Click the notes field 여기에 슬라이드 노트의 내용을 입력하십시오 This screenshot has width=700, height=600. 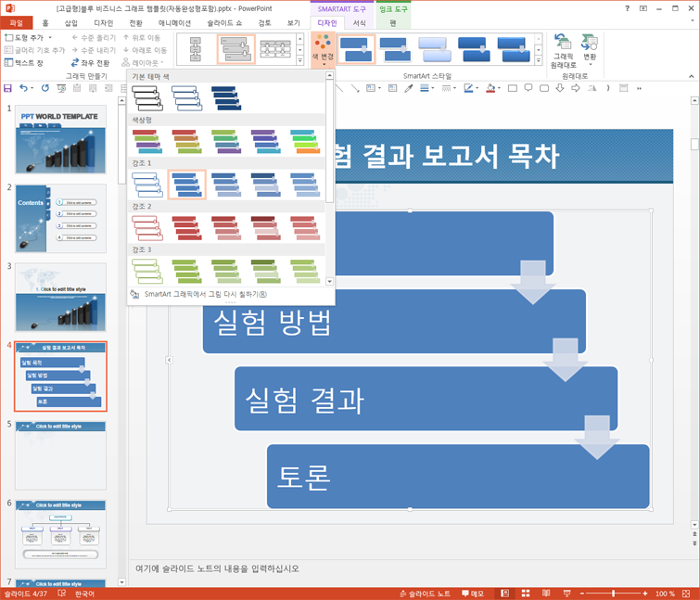[217, 568]
